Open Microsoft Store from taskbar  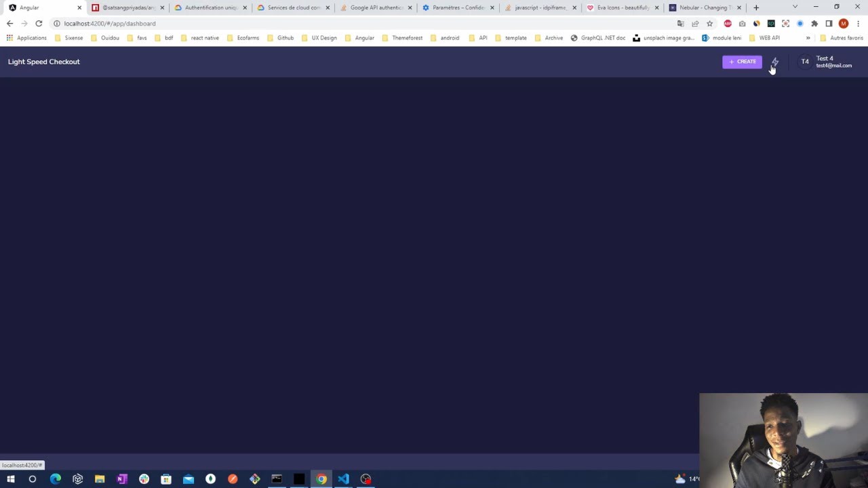pyautogui.click(x=166, y=479)
